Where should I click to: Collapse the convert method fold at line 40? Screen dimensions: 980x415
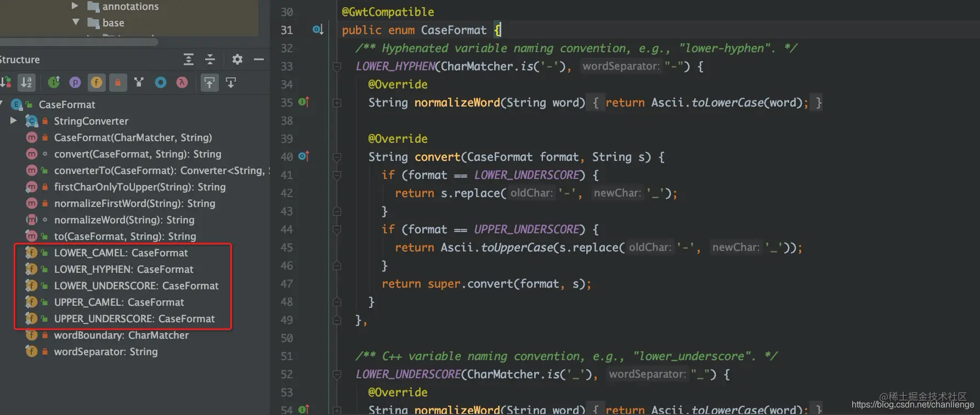337,157
